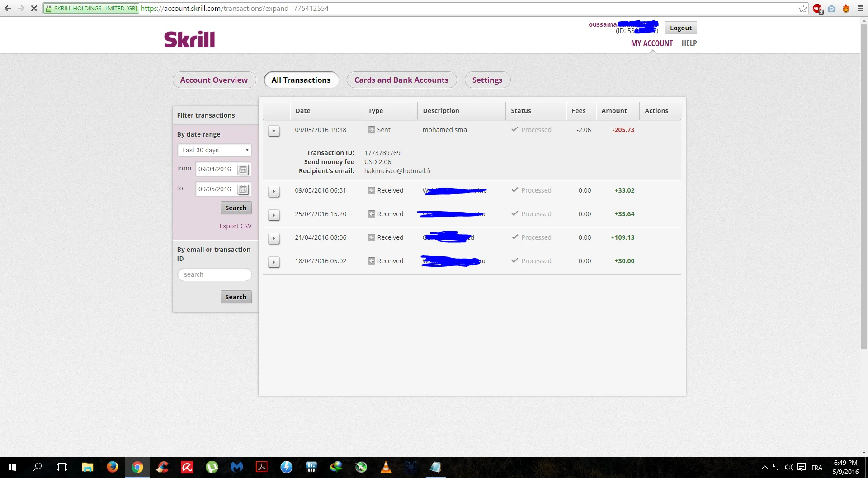
Task: Open the 'to' date calendar picker
Action: click(243, 189)
